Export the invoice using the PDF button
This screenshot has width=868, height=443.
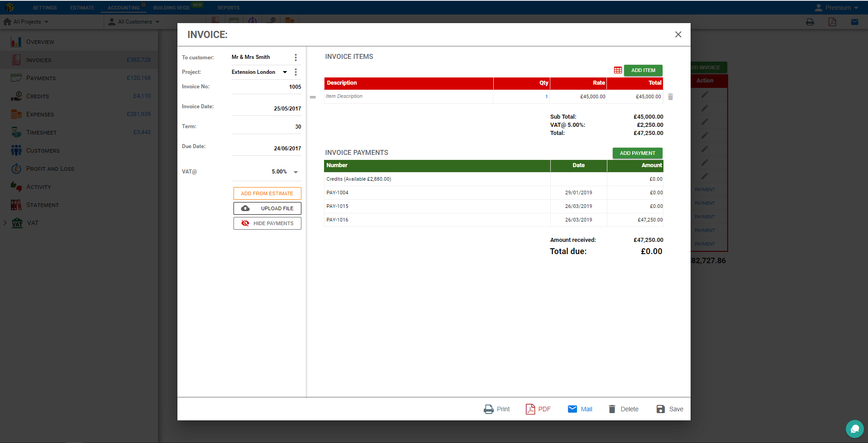pyautogui.click(x=538, y=409)
